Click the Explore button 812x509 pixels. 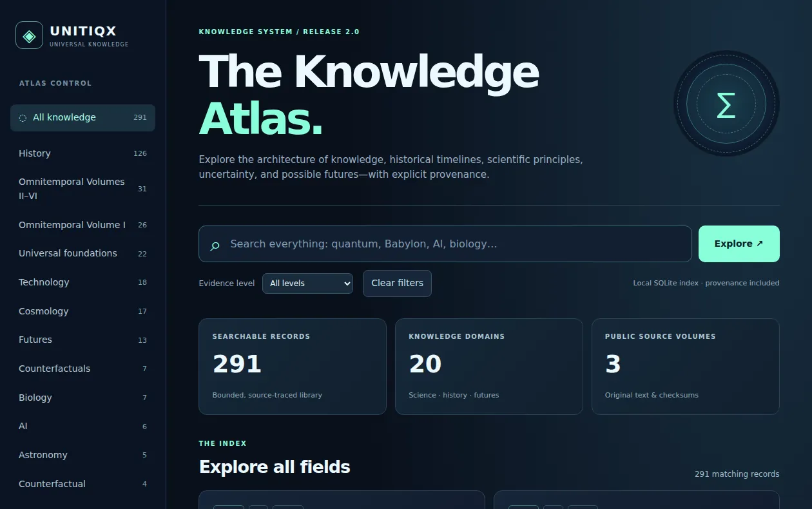[x=739, y=244]
